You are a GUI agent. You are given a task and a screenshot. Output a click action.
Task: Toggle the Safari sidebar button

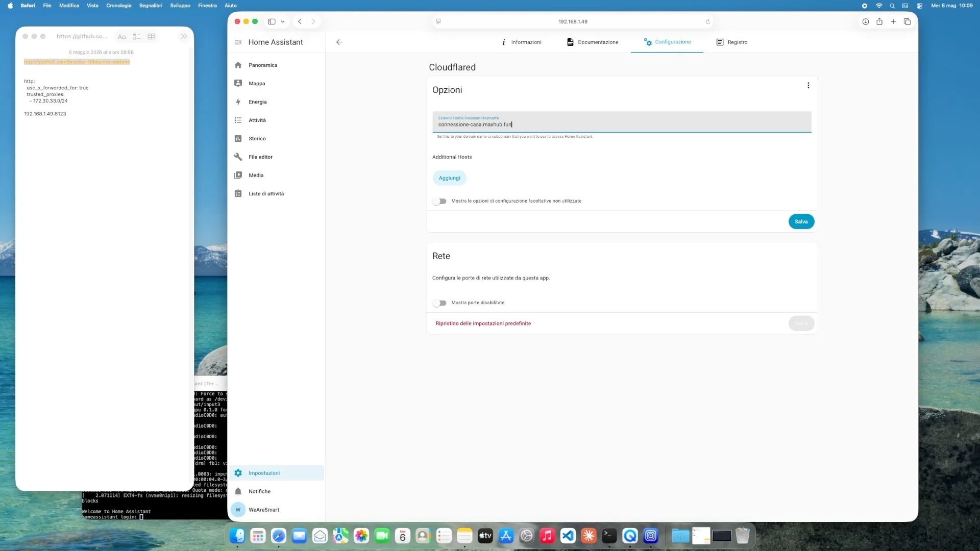click(272, 21)
